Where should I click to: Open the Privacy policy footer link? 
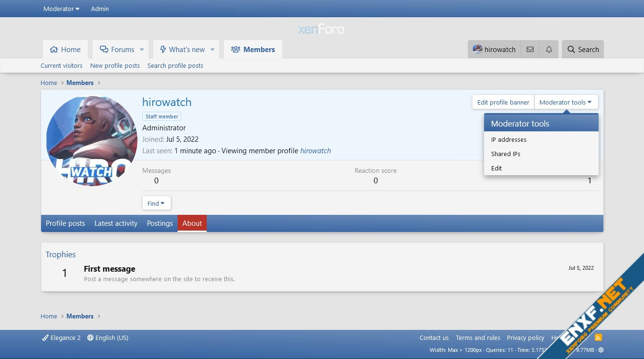(525, 338)
